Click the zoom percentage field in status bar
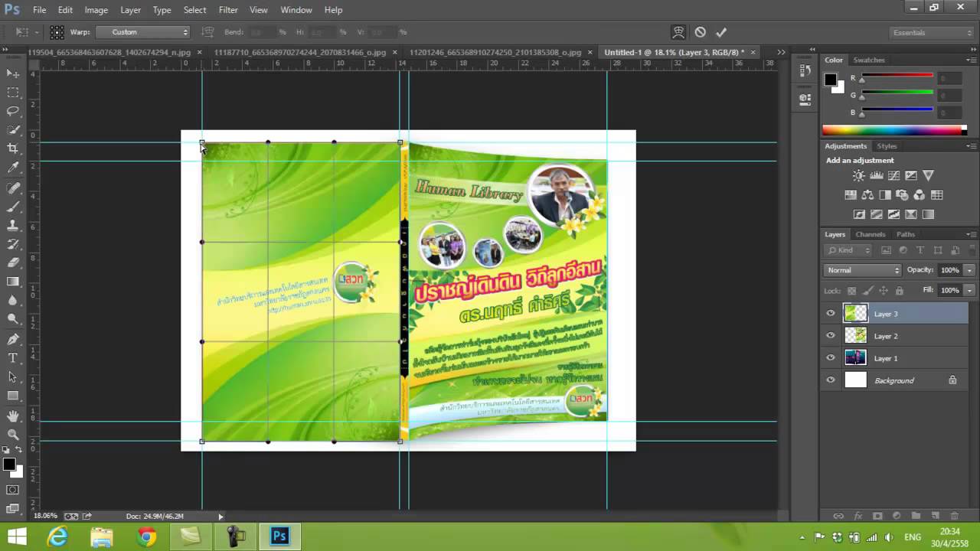This screenshot has width=980, height=551. coord(46,516)
